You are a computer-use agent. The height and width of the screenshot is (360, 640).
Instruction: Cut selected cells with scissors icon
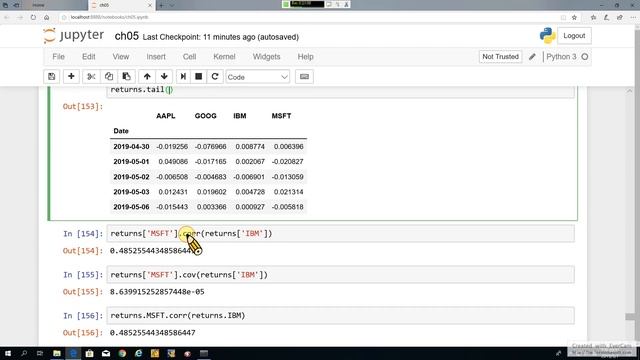pyautogui.click(x=91, y=77)
